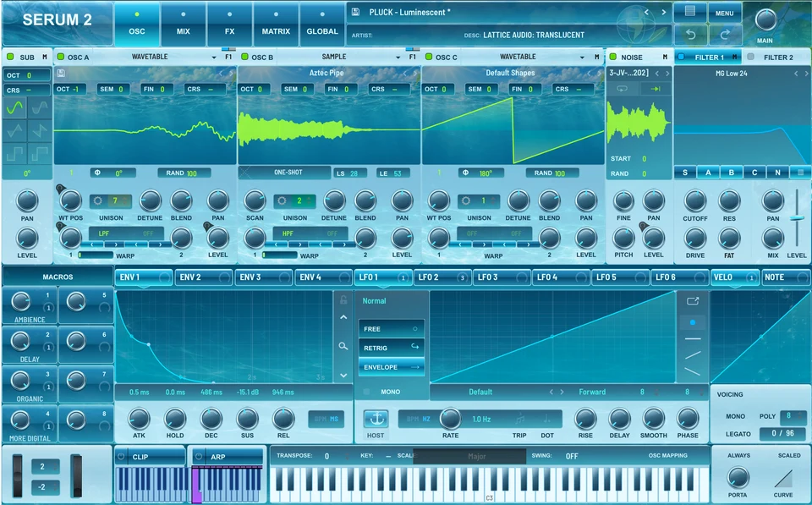The height and width of the screenshot is (505, 812).
Task: Click the noise keytrack arrow icon
Action: (655, 89)
